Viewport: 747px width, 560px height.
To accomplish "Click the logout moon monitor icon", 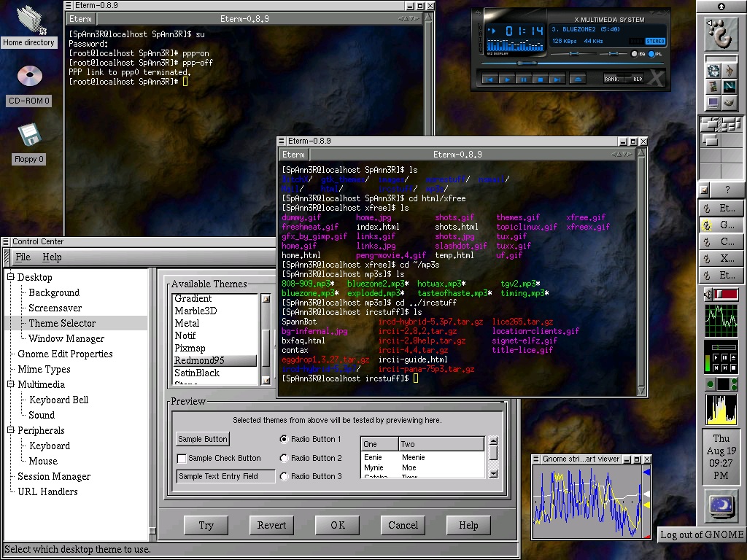I will 721,506.
